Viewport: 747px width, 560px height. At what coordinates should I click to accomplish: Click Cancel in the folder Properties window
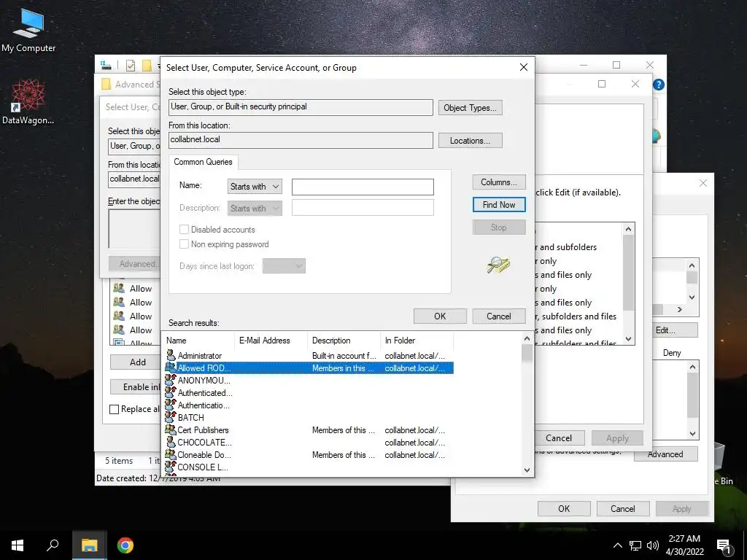point(623,508)
